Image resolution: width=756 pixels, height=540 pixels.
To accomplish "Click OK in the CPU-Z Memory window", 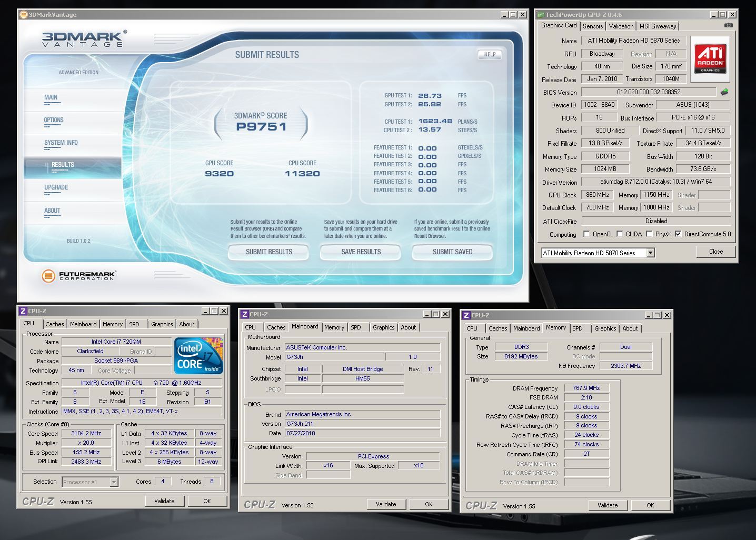I will (650, 505).
